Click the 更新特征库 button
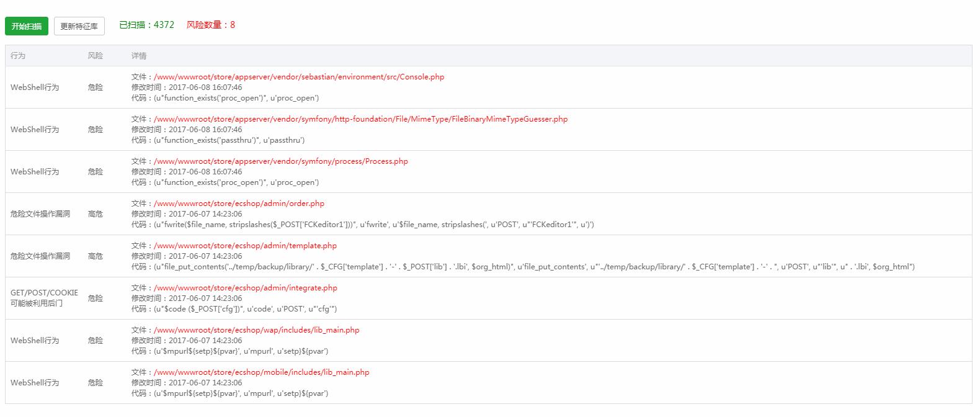Image resolution: width=980 pixels, height=417 pixels. coord(79,26)
